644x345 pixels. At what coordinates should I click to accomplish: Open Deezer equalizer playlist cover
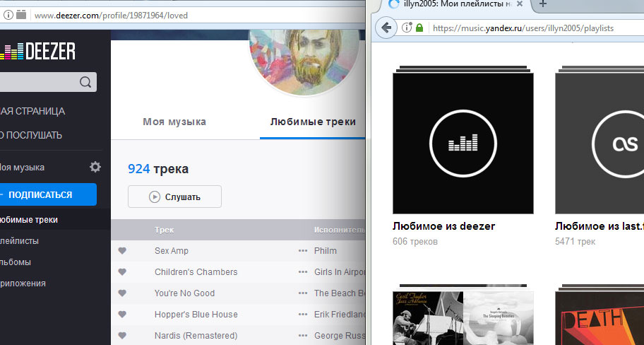(x=463, y=144)
